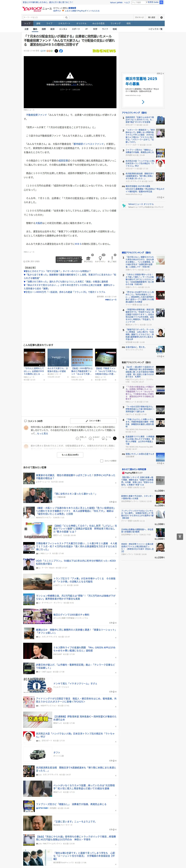Image resolution: width=186 pixels, height=868 pixels.
Task: Click the 'コメントを書く' button
Action: pos(93,421)
